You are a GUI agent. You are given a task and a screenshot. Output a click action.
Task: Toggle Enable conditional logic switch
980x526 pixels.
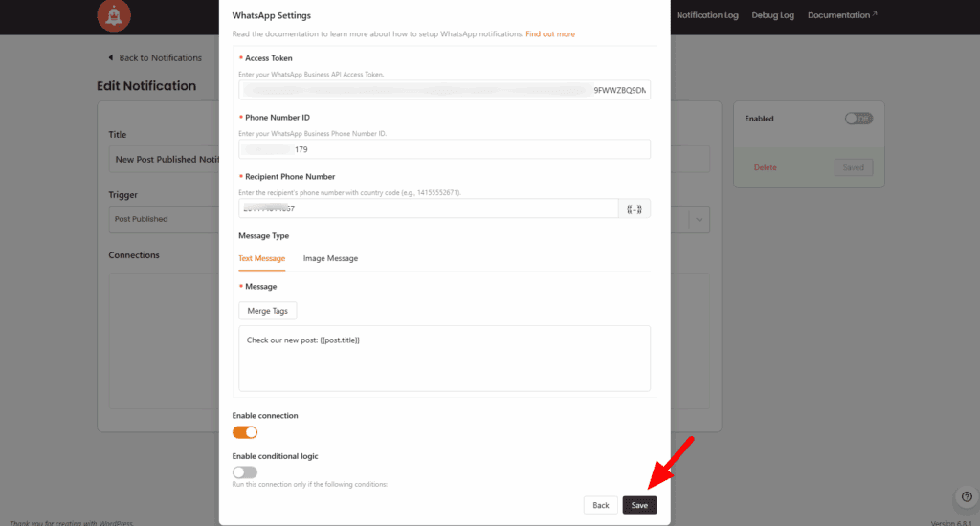245,472
